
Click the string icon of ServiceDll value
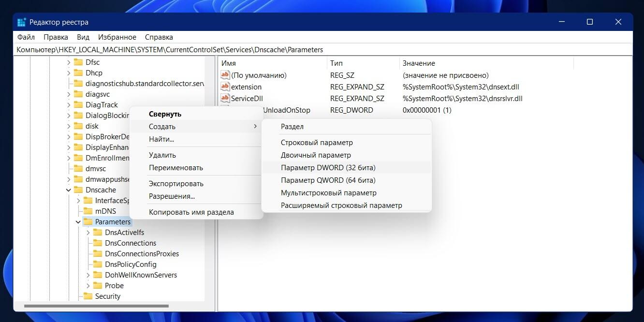point(225,98)
